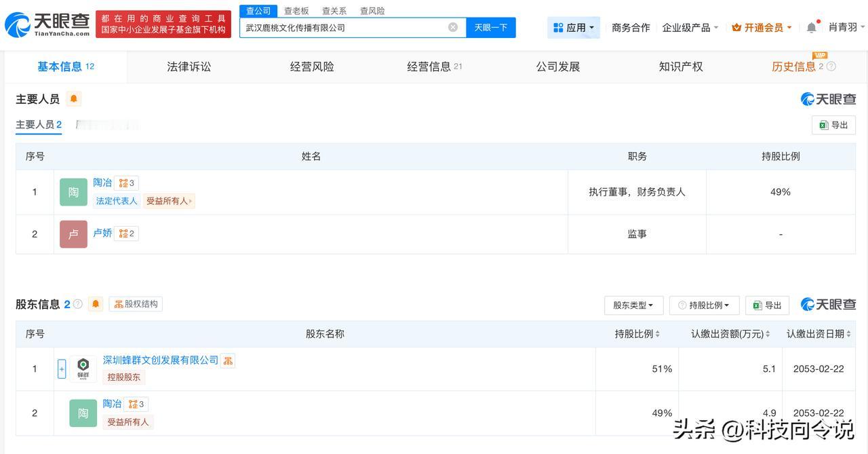Click the 股权结构 button
This screenshot has width=868, height=454.
(x=136, y=304)
